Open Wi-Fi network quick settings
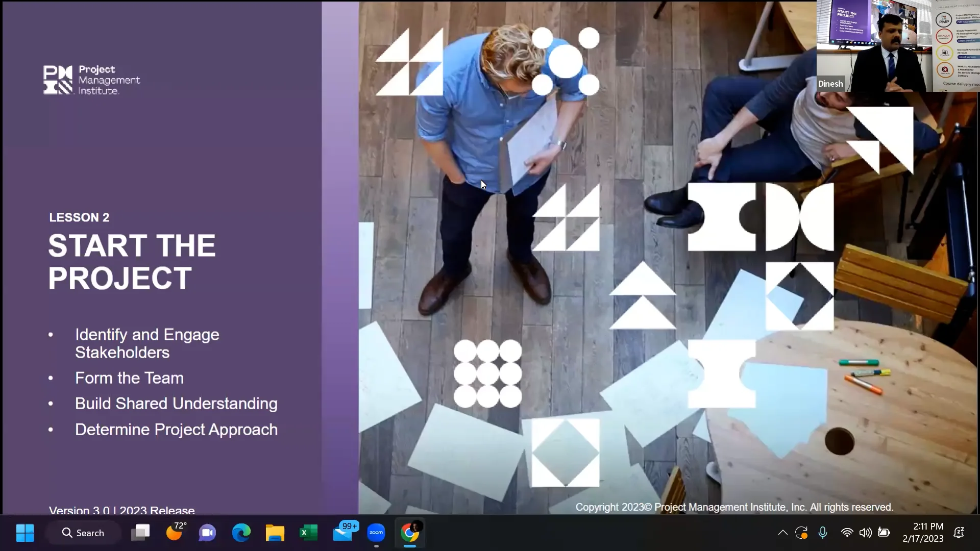 click(847, 533)
